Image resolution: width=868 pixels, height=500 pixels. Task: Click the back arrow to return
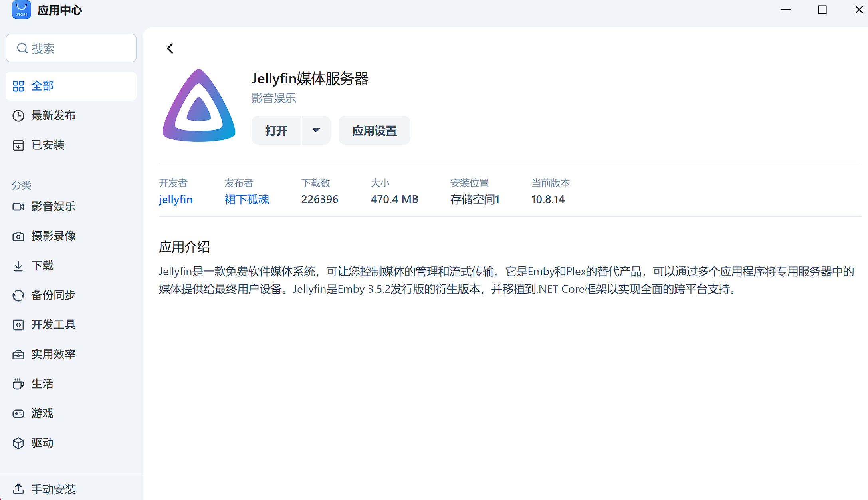point(170,48)
